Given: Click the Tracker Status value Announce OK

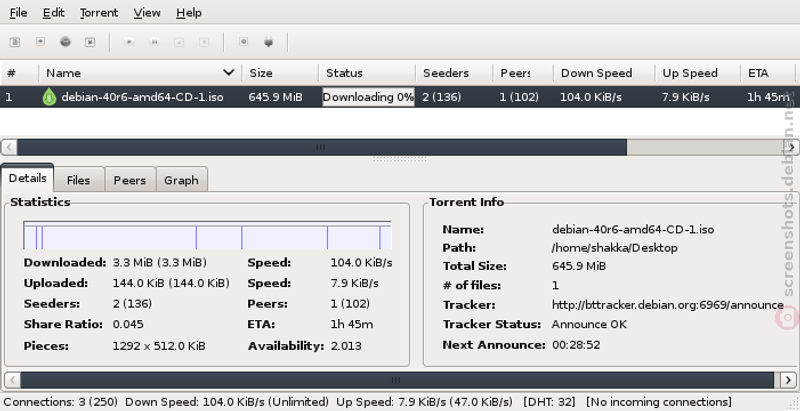Looking at the screenshot, I should pyautogui.click(x=589, y=324).
